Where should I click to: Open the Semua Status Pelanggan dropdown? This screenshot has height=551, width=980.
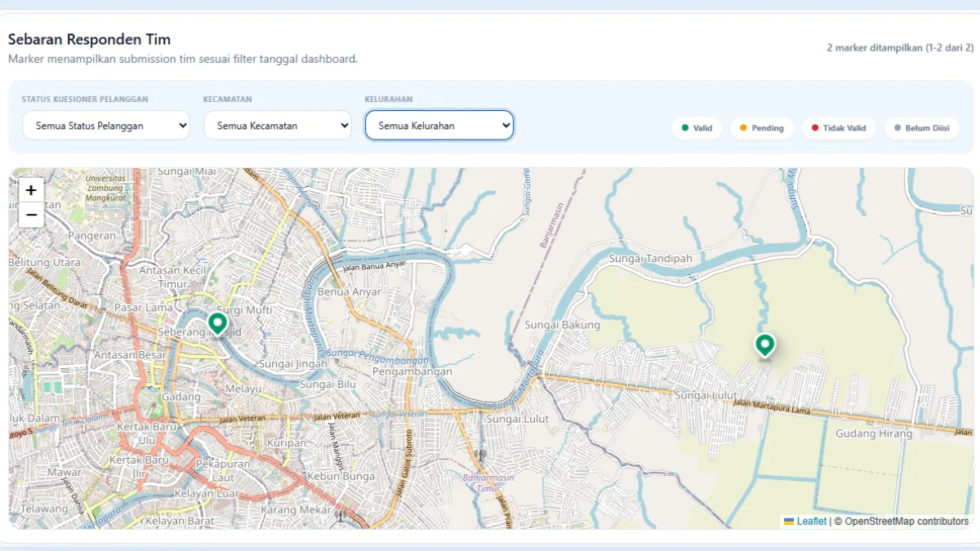(106, 126)
